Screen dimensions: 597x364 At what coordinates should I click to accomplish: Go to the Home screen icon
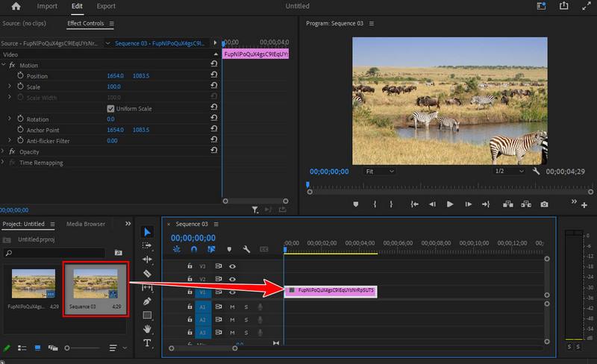tap(16, 6)
